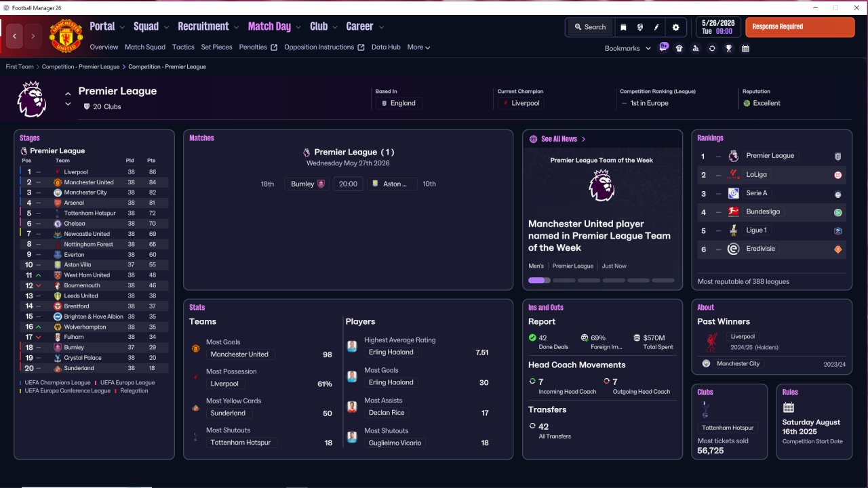Image resolution: width=868 pixels, height=488 pixels.
Task: Open the Bookmarks dropdown
Action: (627, 48)
